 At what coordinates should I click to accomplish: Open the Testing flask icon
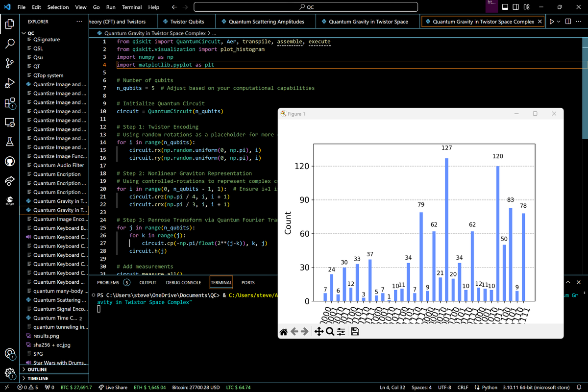pos(10,142)
